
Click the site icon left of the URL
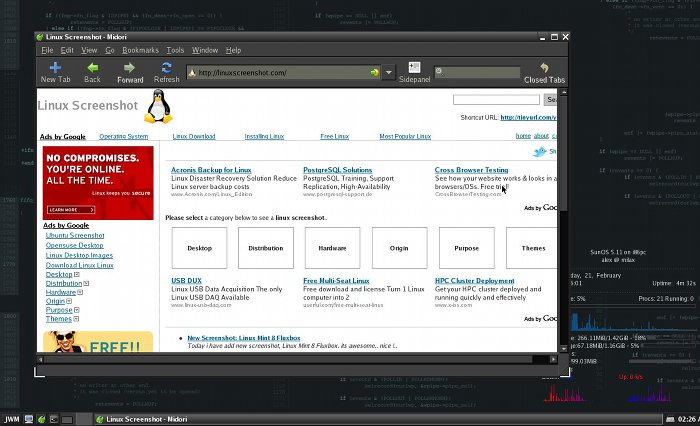click(x=192, y=72)
